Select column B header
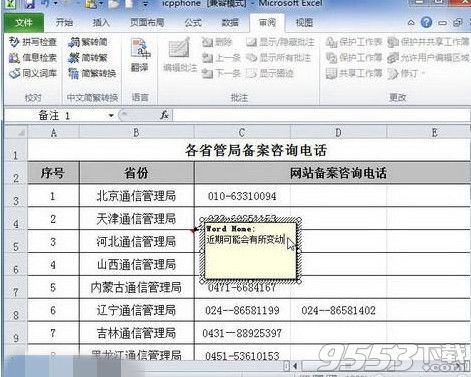The width and height of the screenshot is (471, 377). 137,133
